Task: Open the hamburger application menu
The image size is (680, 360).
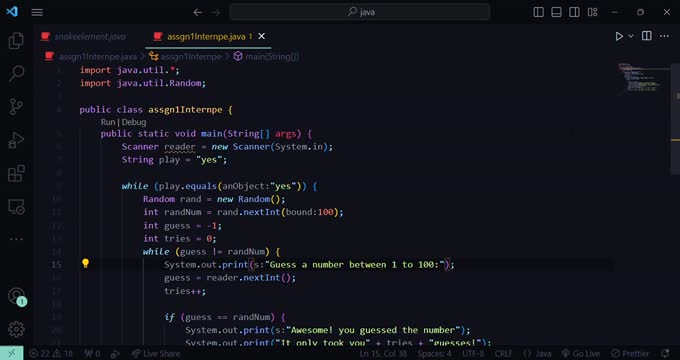Action: click(x=37, y=12)
